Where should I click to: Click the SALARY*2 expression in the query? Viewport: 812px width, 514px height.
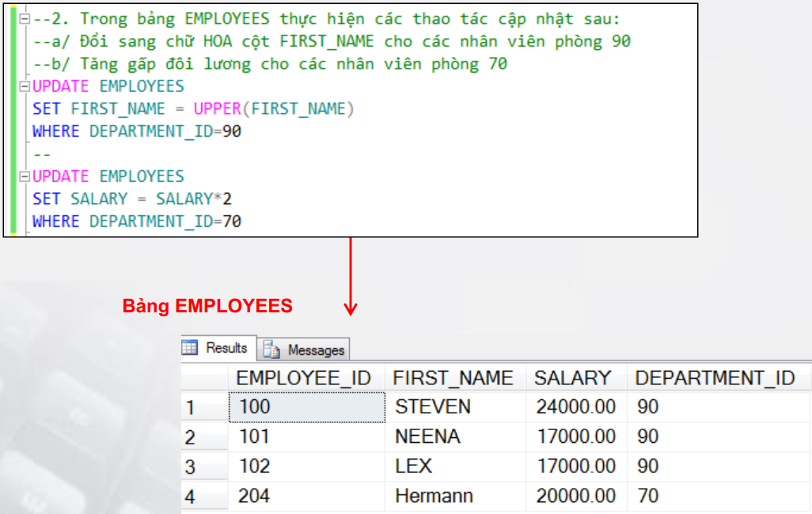193,199
